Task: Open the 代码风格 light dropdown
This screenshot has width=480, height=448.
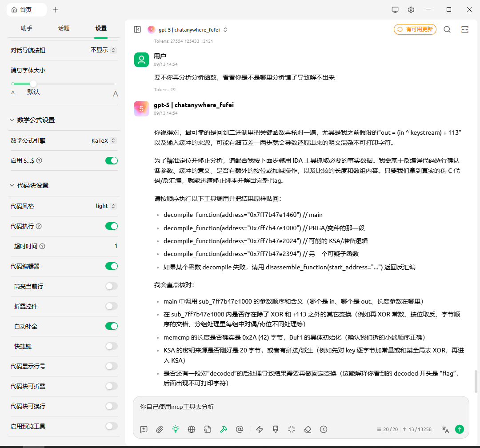Action: [106, 206]
